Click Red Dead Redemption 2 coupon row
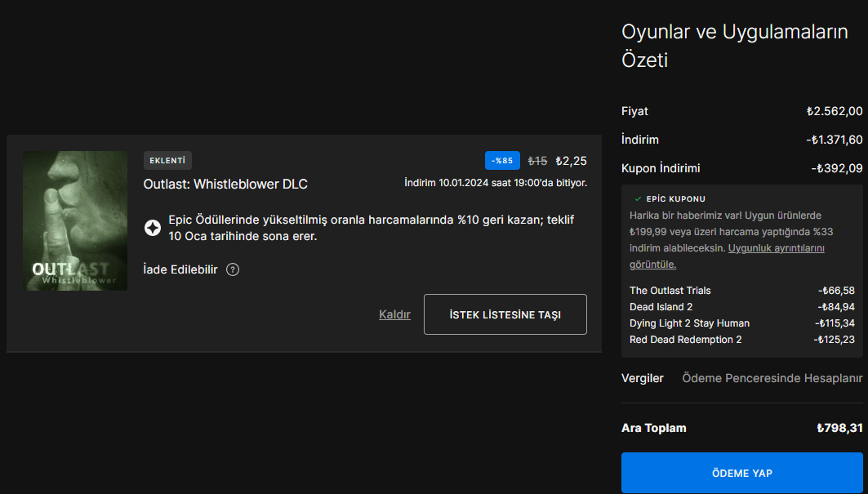This screenshot has height=494, width=868. (x=741, y=340)
